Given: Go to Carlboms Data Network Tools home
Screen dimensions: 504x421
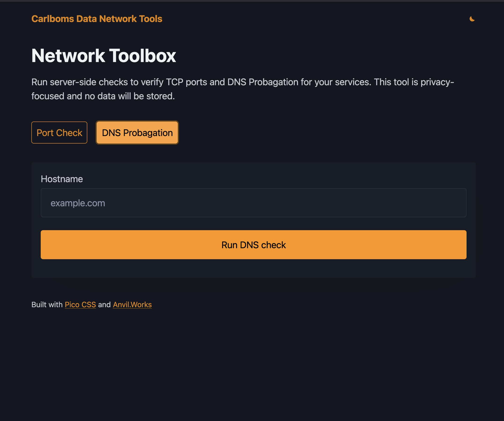Looking at the screenshot, I should click(x=97, y=19).
